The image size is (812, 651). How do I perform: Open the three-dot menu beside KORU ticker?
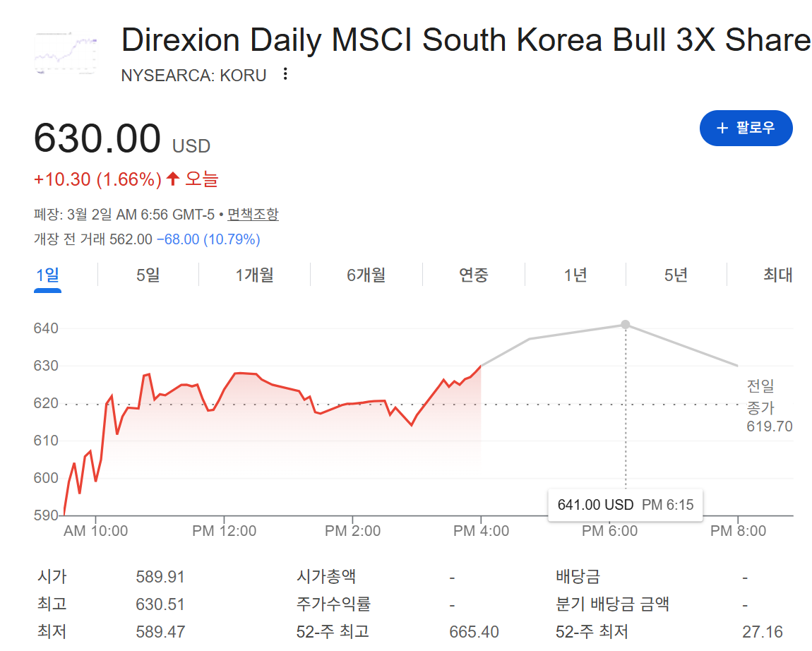285,74
